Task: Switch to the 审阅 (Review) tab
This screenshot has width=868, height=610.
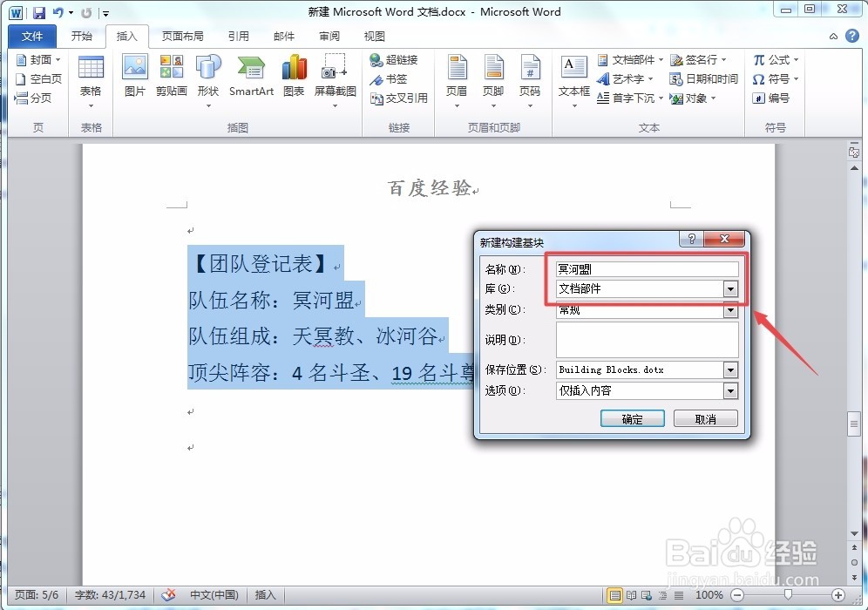Action: tap(329, 36)
